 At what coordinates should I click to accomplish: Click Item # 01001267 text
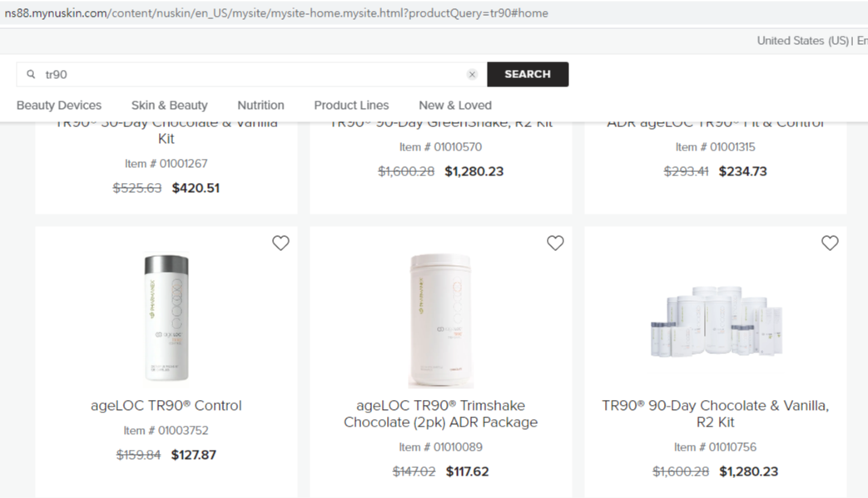pos(166,164)
